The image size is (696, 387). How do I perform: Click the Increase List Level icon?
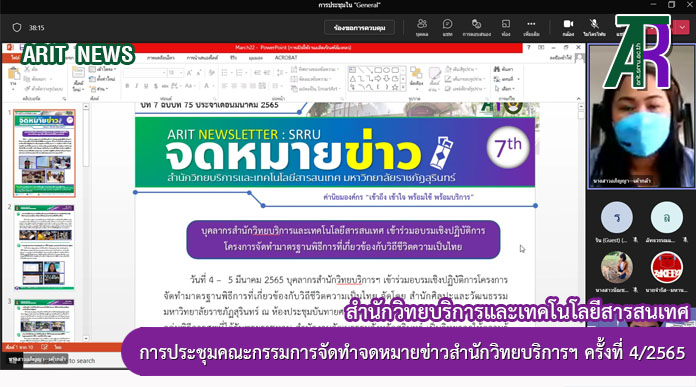[267, 72]
